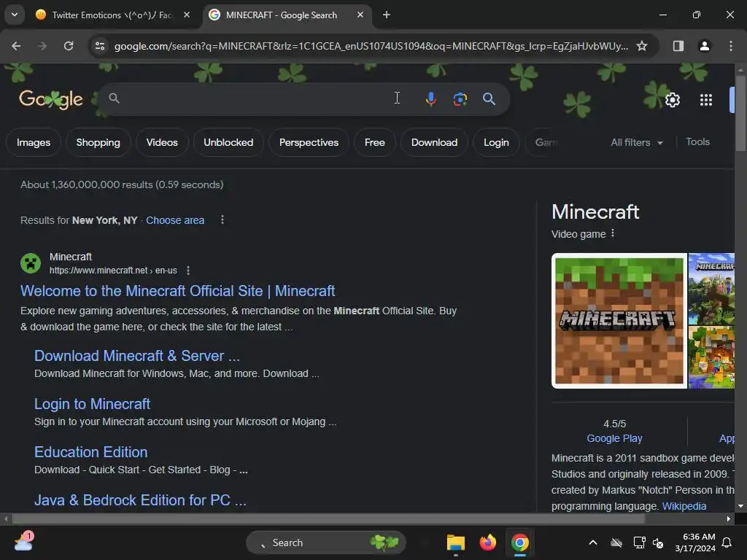Switch to the Twitter Emoticons tab
Screen dimensions: 747x560
tap(112, 15)
